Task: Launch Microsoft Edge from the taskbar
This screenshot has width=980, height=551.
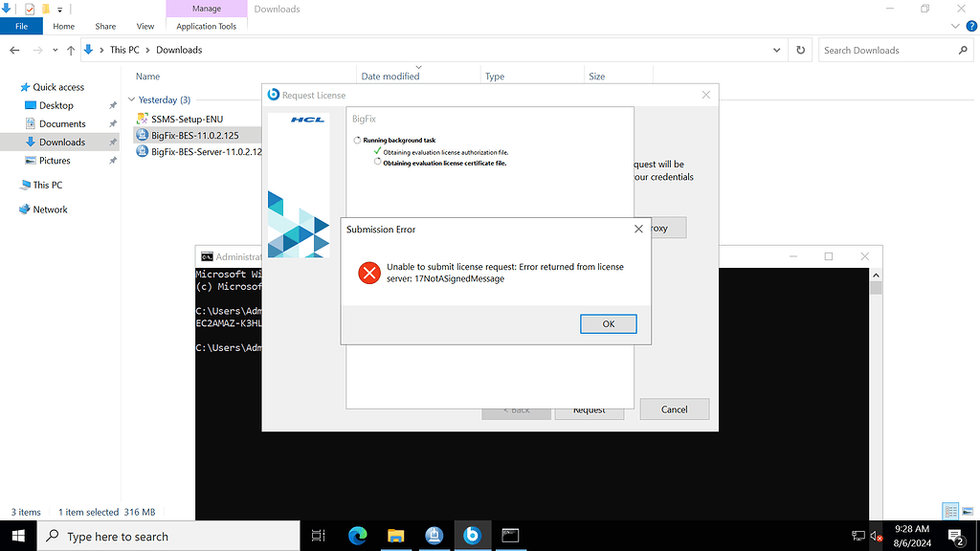Action: [357, 536]
